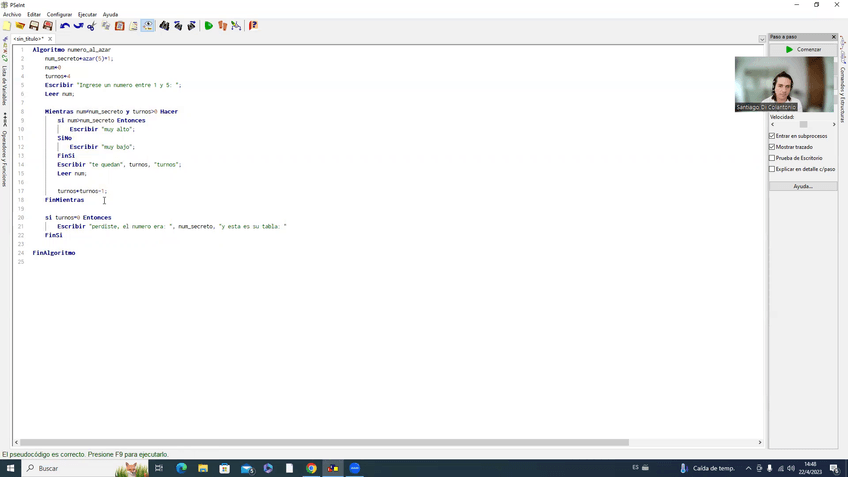Click the New file toolbar icon
The height and width of the screenshot is (477, 848).
point(7,26)
